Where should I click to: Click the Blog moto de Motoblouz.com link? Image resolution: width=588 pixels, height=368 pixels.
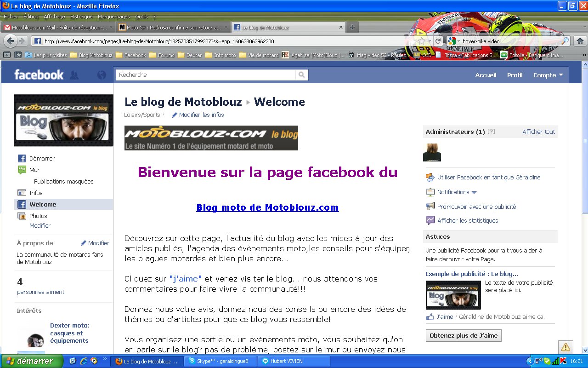(267, 207)
